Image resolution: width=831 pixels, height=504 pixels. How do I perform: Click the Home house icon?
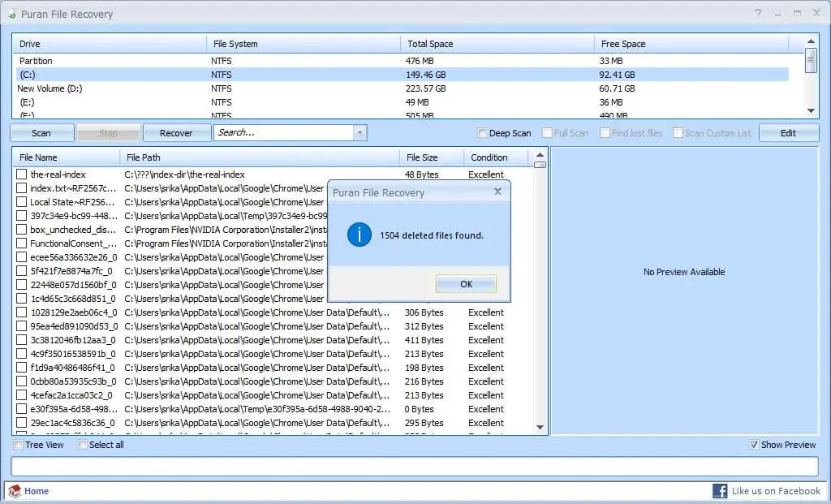(x=15, y=491)
